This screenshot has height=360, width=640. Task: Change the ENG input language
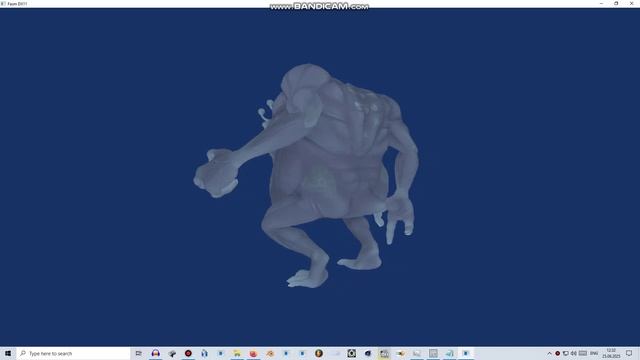[x=594, y=353]
